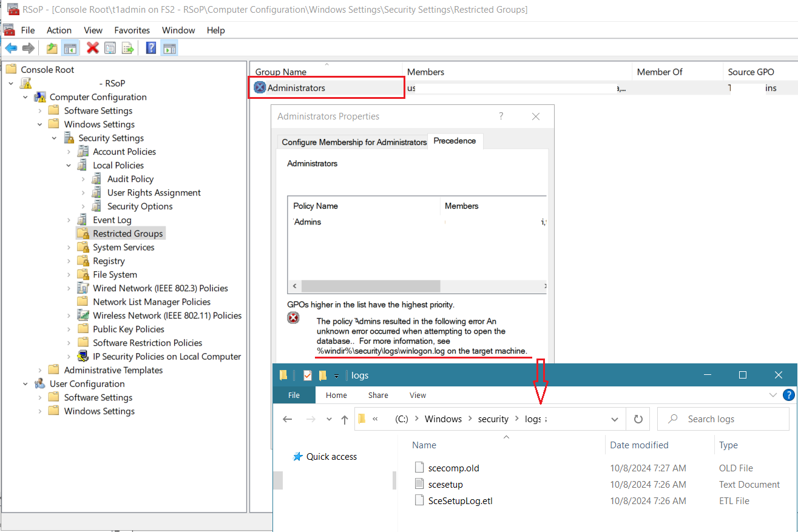The image size is (798, 532).
Task: Collapse the Computer Configuration node
Action: [25, 97]
